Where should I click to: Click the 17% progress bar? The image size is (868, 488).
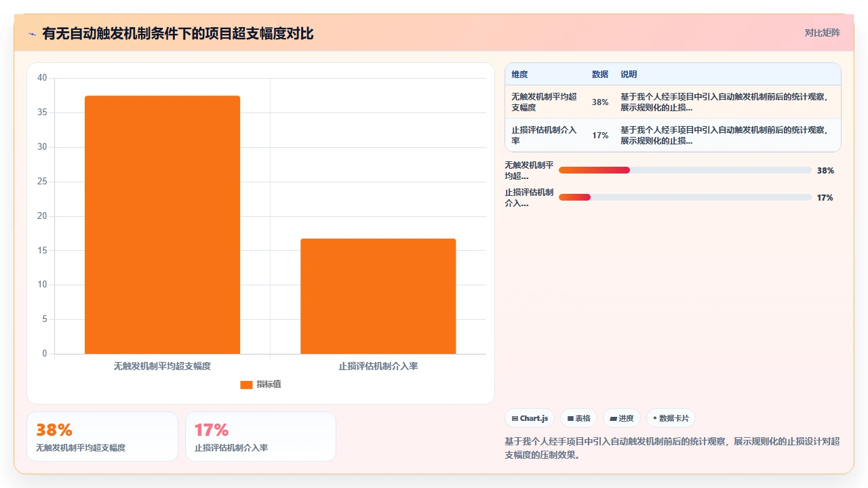pos(685,197)
